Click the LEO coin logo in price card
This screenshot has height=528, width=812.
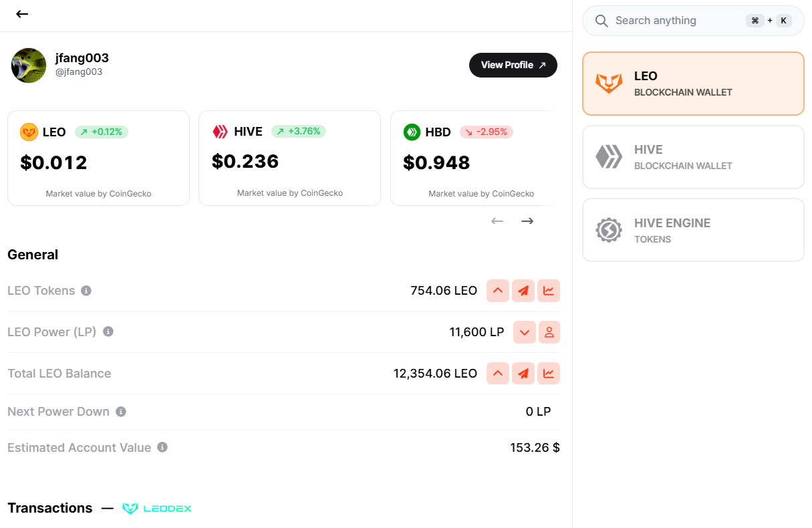click(29, 132)
